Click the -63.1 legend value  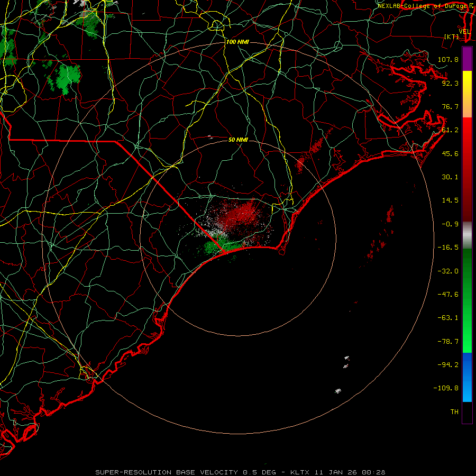point(448,318)
